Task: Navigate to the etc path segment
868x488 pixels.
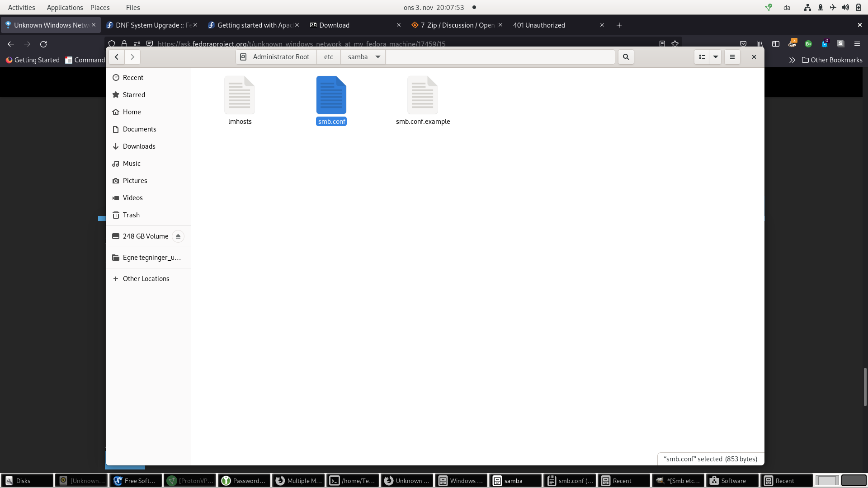Action: 329,57
